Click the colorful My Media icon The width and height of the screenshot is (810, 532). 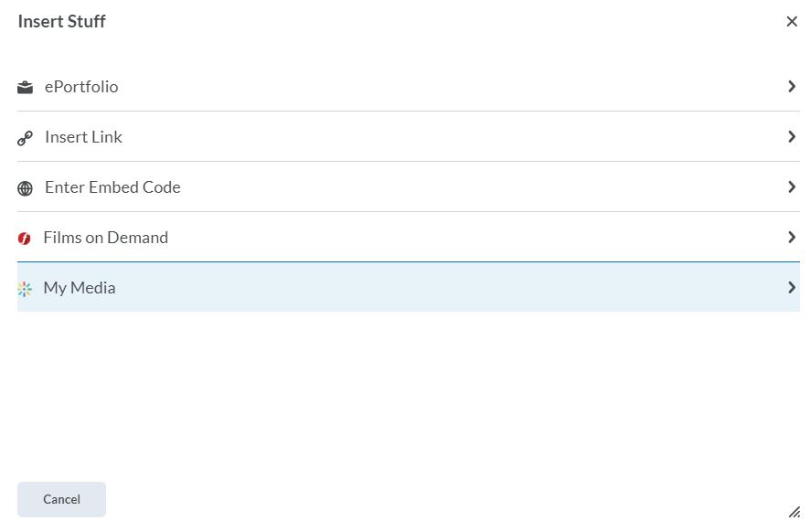click(x=25, y=289)
